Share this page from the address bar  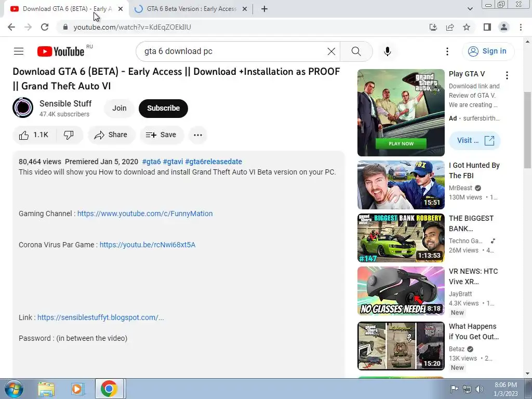tap(450, 27)
